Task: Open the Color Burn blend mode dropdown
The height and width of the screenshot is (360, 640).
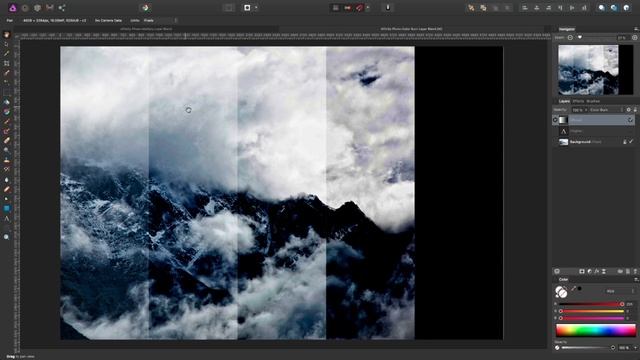Action: (x=606, y=110)
